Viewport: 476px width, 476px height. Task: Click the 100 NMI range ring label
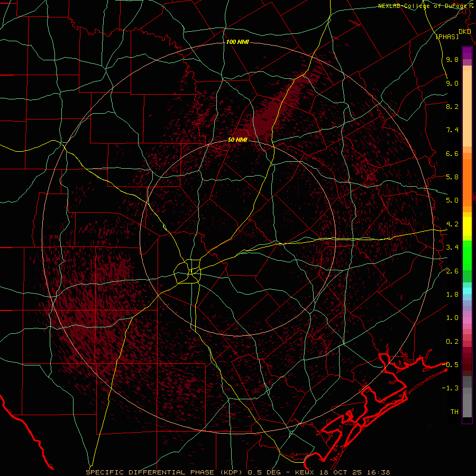[x=237, y=42]
